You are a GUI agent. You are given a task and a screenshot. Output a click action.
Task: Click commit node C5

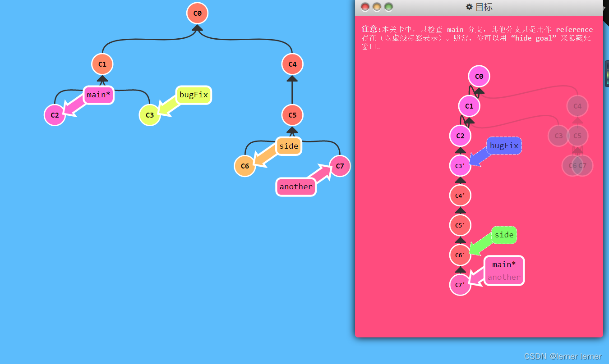[x=292, y=115]
